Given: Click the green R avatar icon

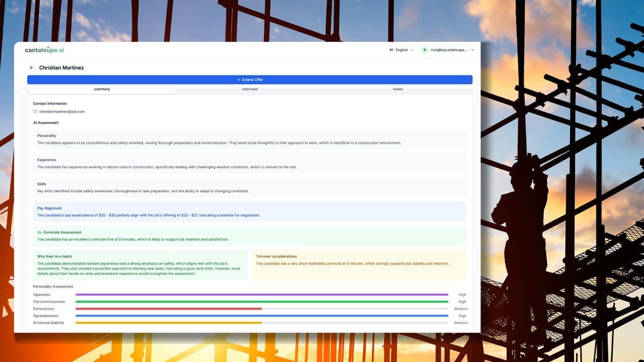Looking at the screenshot, I should click(424, 49).
